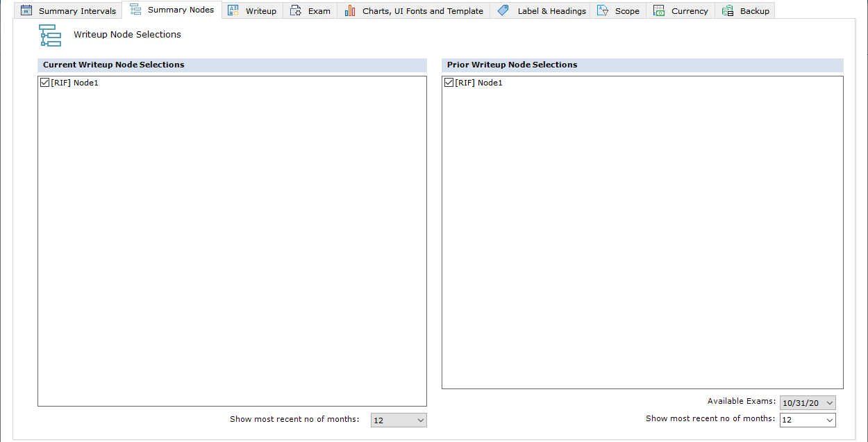This screenshot has height=442, width=868.
Task: Click the large Writeup Node Selections icon
Action: tap(50, 35)
